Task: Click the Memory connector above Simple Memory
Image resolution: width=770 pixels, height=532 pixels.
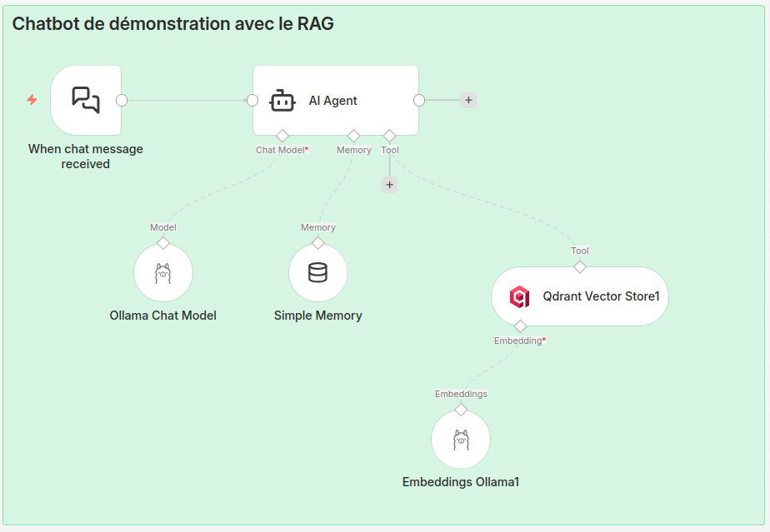Action: click(317, 242)
